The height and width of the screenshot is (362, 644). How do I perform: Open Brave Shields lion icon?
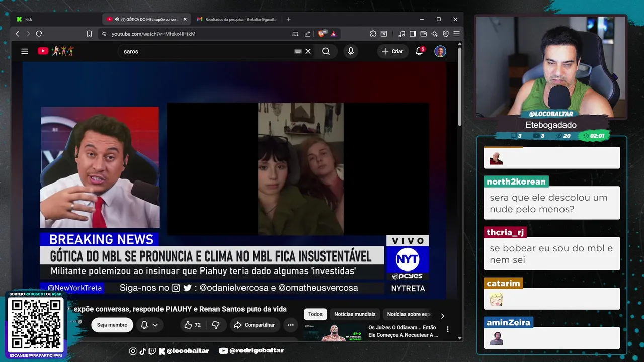pos(322,34)
